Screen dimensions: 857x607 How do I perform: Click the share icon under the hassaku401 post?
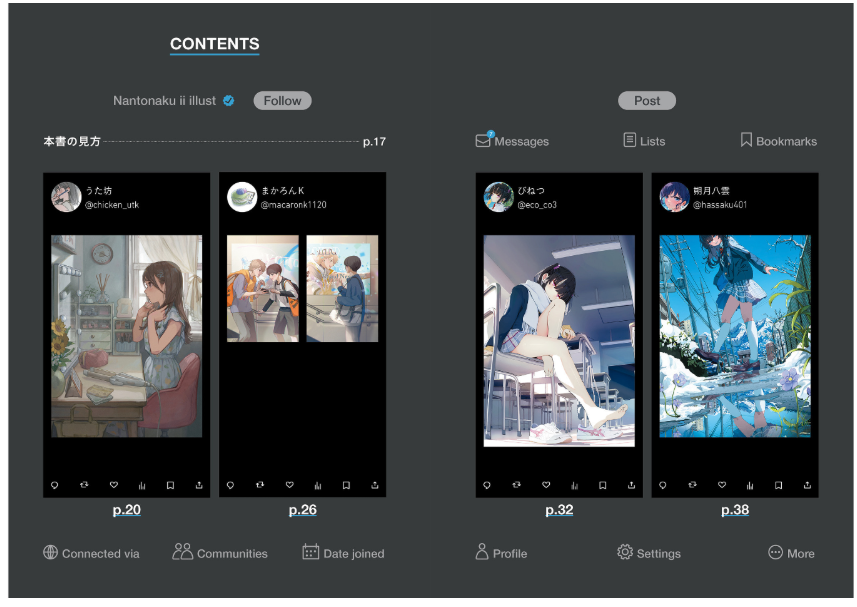807,485
